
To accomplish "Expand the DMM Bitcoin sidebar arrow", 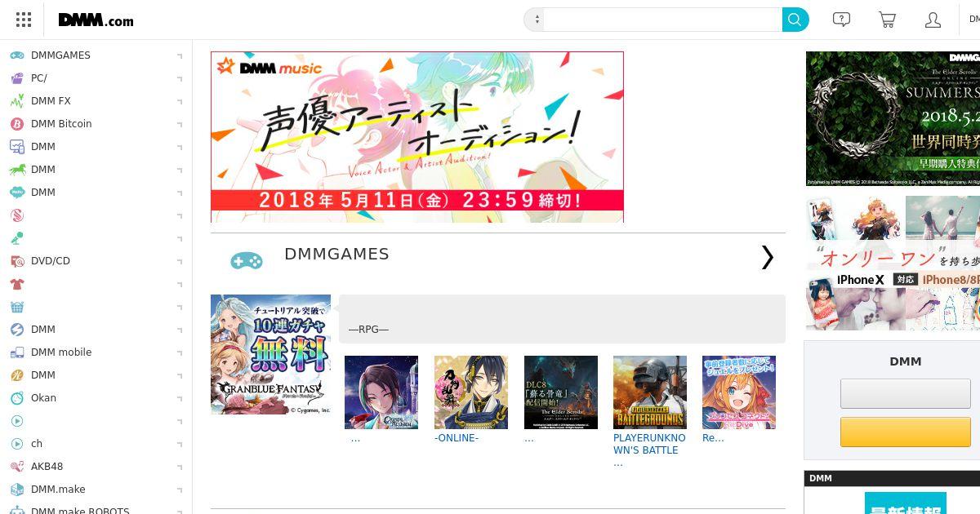I will point(180,124).
